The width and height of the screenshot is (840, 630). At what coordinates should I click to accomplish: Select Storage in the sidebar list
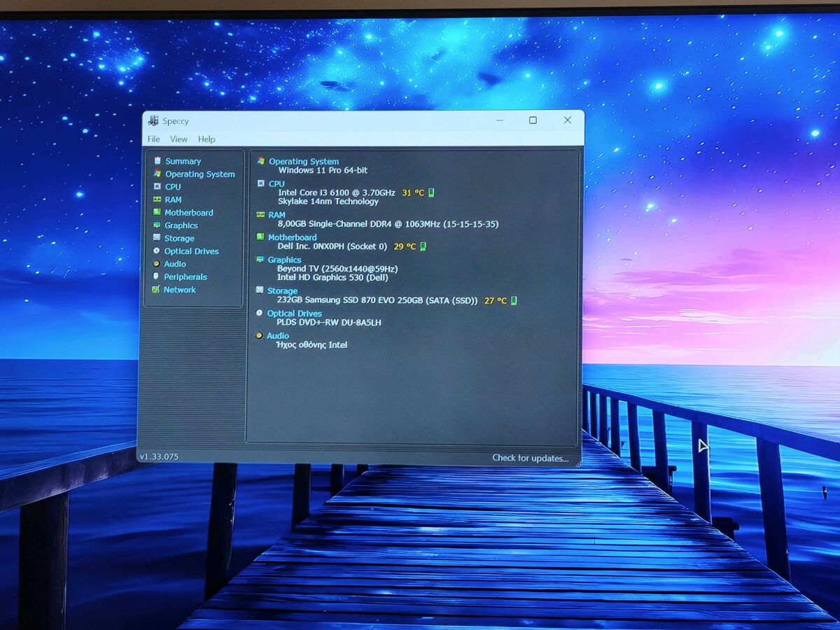click(x=179, y=239)
